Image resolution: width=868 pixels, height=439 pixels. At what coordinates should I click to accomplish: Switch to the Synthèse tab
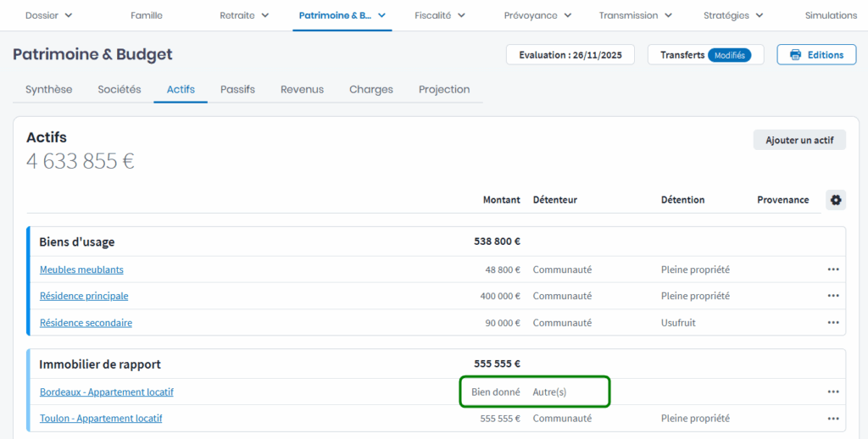pos(48,89)
